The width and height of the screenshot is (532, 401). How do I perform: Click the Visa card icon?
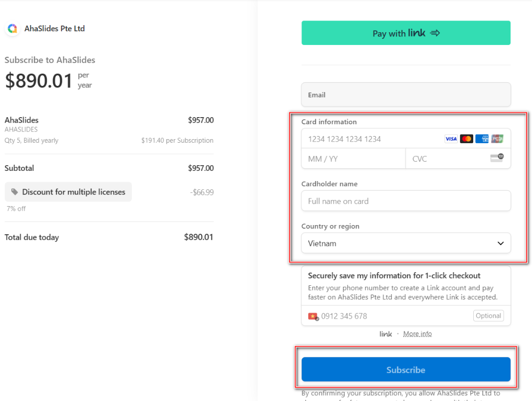[x=451, y=139]
